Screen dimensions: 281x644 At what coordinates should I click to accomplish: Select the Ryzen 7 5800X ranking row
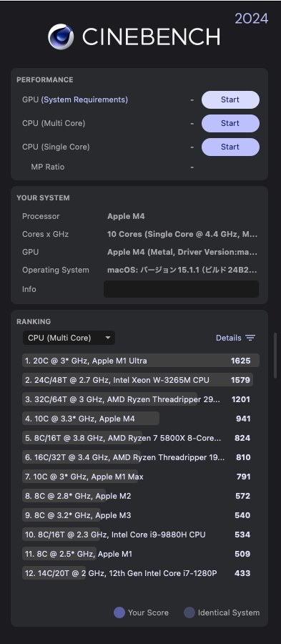pos(141,438)
